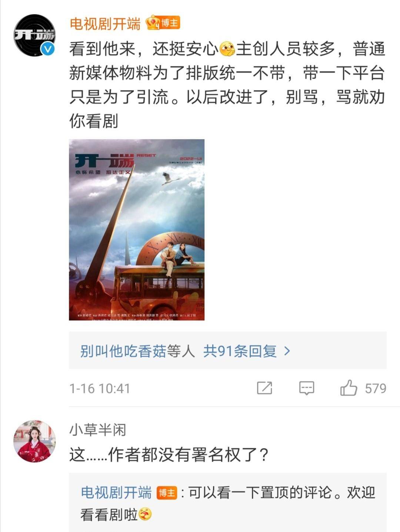Open 电视剧开端 link in the nested reply
The height and width of the screenshot is (532, 400).
pos(116,493)
